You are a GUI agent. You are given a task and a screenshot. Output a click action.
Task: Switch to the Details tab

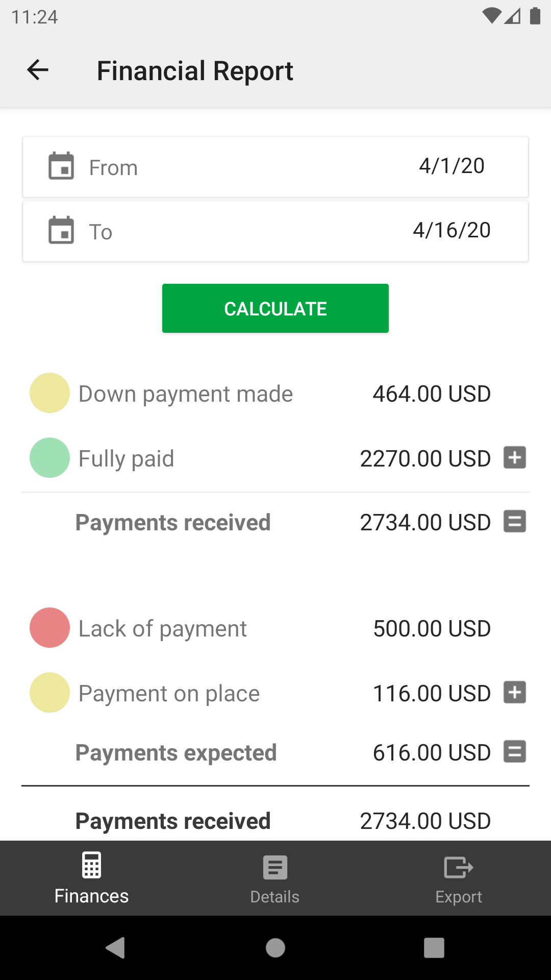(x=275, y=896)
